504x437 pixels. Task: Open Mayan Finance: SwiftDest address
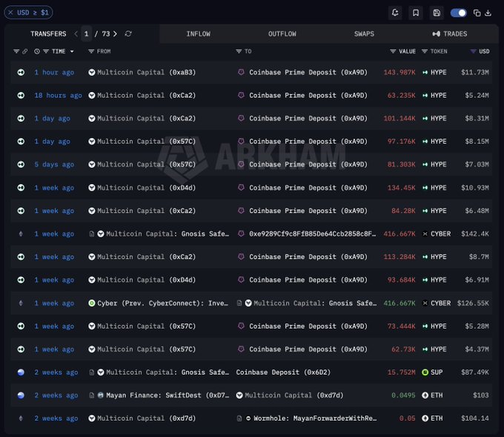pos(168,395)
